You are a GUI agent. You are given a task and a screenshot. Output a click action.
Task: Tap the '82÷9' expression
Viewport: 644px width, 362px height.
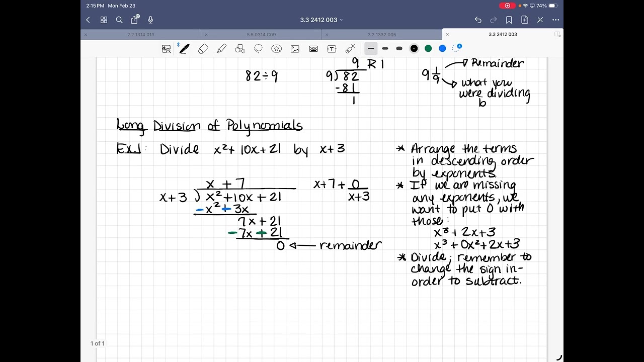coord(262,76)
